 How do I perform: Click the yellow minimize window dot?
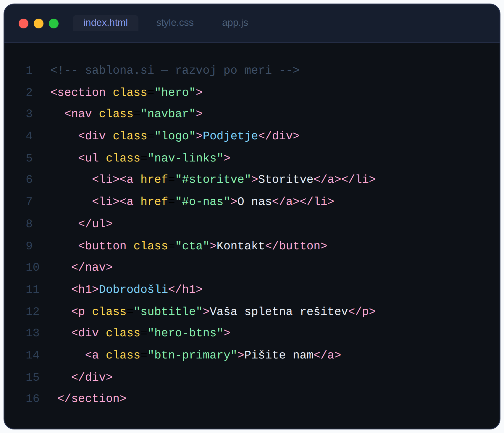(x=39, y=23)
